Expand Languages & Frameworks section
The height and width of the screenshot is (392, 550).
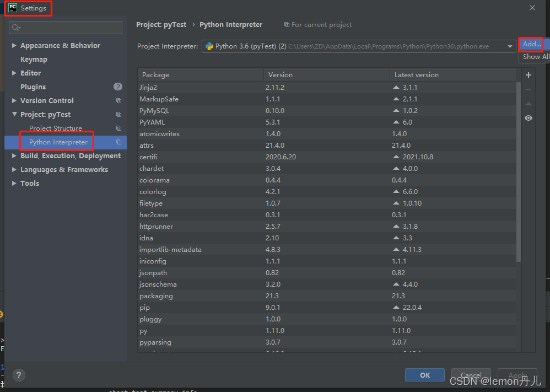14,169
